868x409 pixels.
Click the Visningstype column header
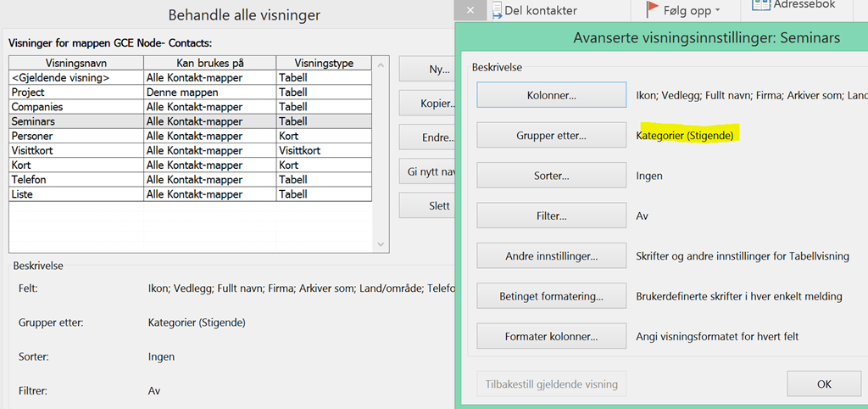tap(324, 63)
